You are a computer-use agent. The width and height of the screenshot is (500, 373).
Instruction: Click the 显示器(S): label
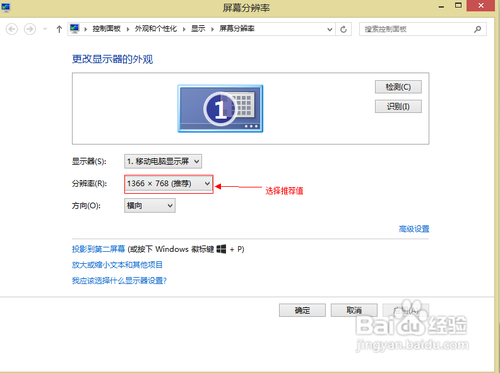click(x=89, y=162)
